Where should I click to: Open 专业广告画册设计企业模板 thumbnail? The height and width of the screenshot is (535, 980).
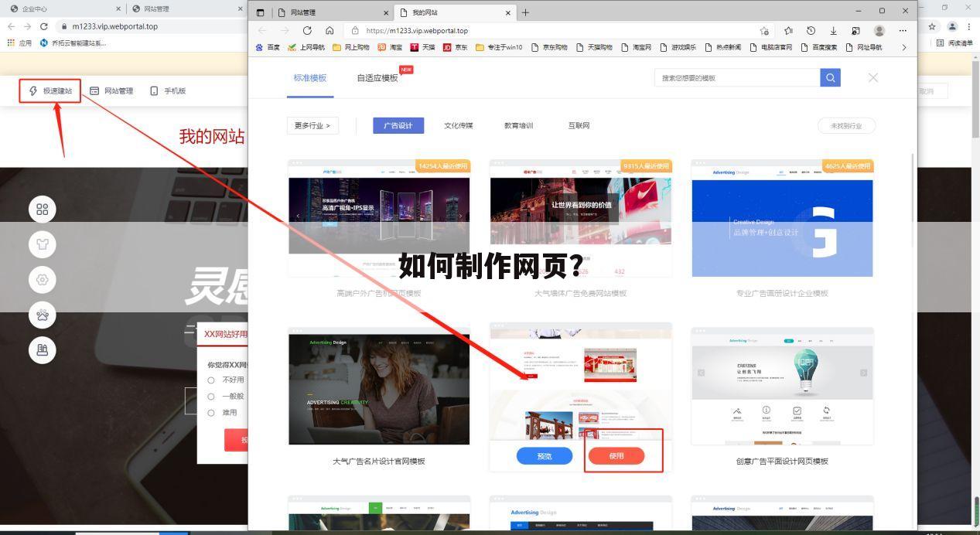(782, 218)
